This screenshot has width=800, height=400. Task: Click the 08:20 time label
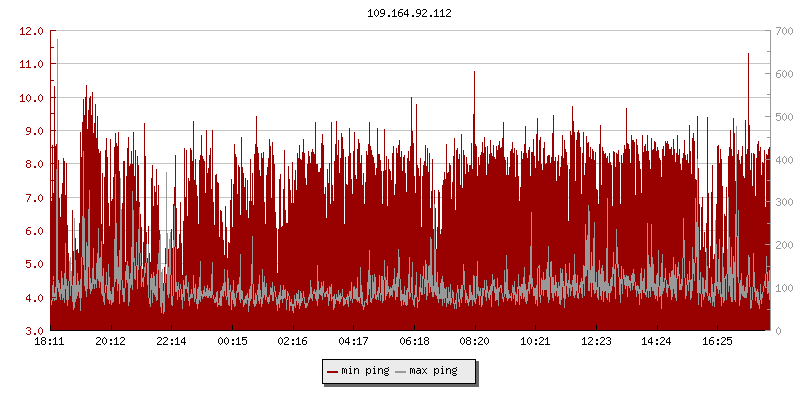point(474,342)
